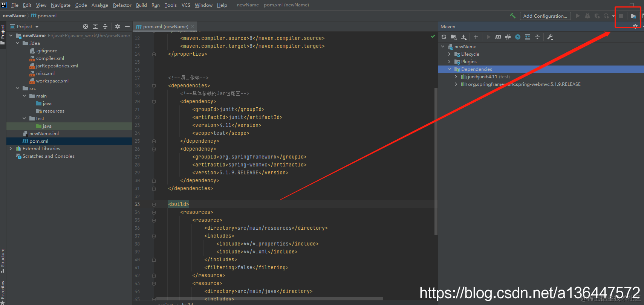The width and height of the screenshot is (644, 305).
Task: Reload All Maven Projects icon
Action: point(444,37)
